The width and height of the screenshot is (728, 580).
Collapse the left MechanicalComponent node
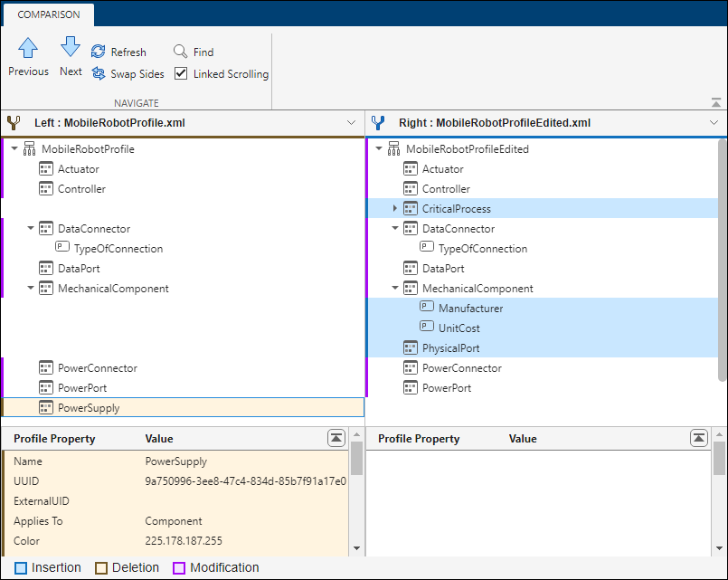point(30,289)
